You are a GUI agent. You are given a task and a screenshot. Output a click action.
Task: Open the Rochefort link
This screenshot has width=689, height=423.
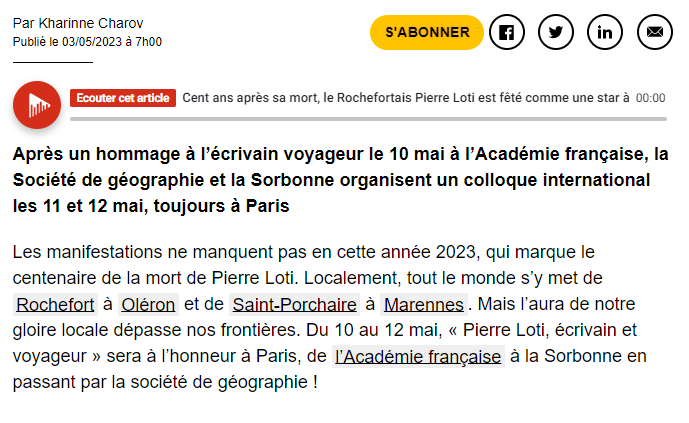(56, 304)
